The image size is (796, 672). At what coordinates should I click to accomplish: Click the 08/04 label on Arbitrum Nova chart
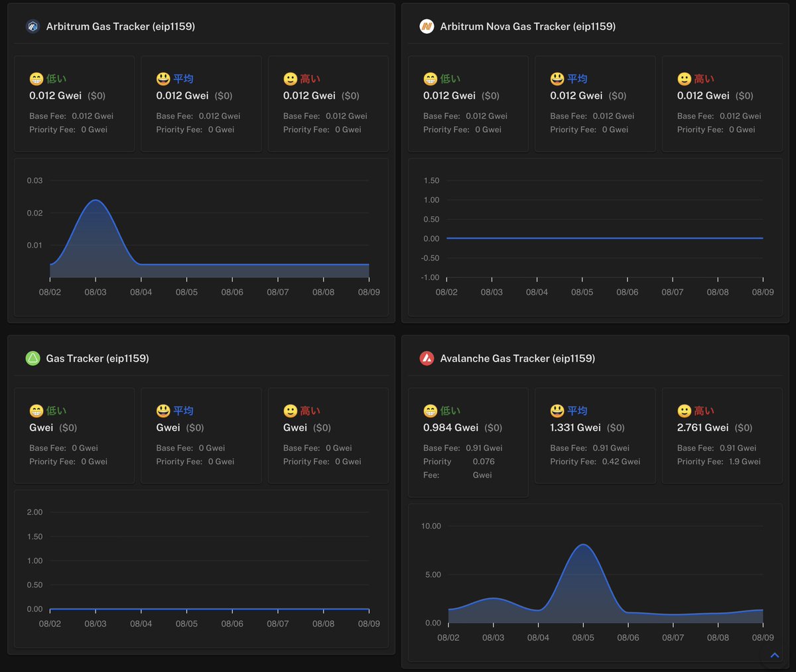pos(537,292)
